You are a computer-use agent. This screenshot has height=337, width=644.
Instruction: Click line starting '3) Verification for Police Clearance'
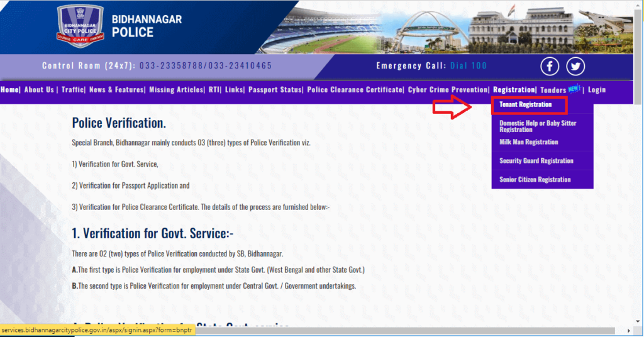point(201,207)
